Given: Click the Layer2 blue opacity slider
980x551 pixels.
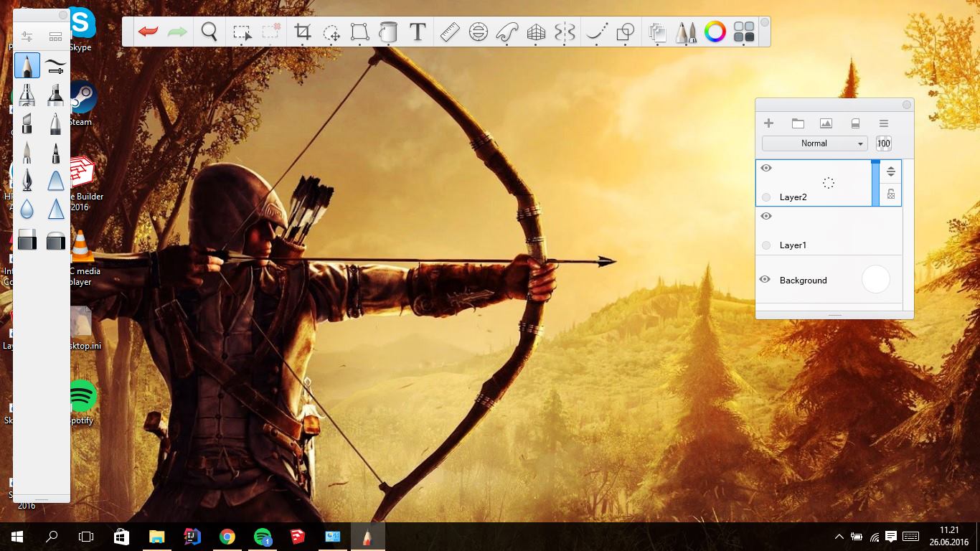Looking at the screenshot, I should point(875,183).
